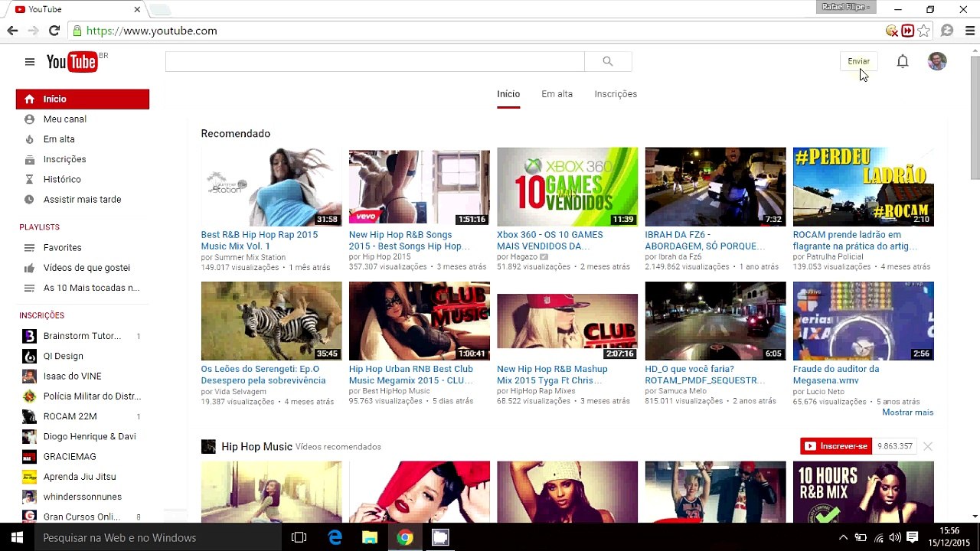Open 'Fraude do auditor da Megasena' title link
This screenshot has height=551, width=980.
click(x=836, y=374)
